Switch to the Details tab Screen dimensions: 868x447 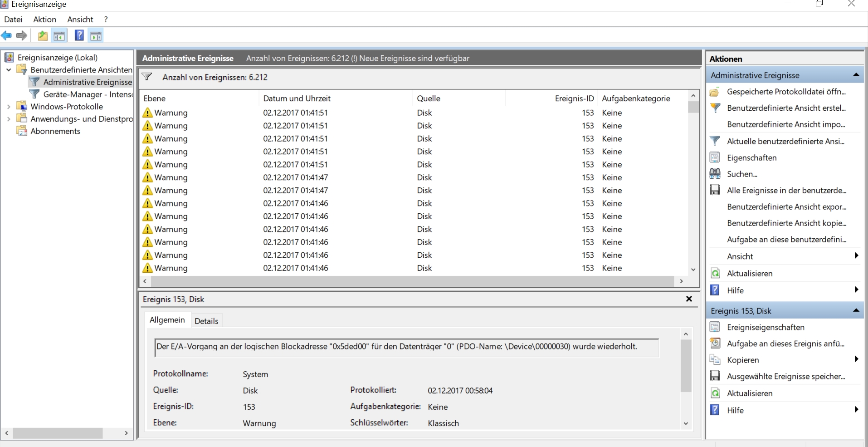click(206, 321)
